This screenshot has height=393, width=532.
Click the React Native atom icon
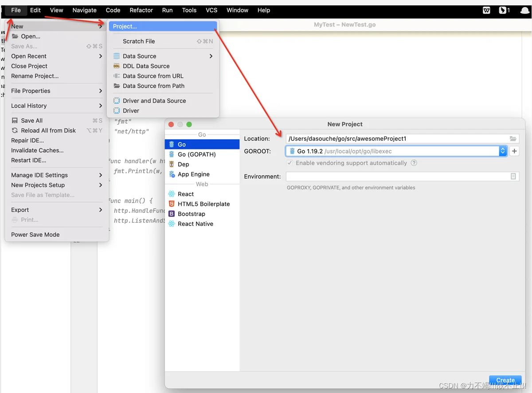click(172, 224)
